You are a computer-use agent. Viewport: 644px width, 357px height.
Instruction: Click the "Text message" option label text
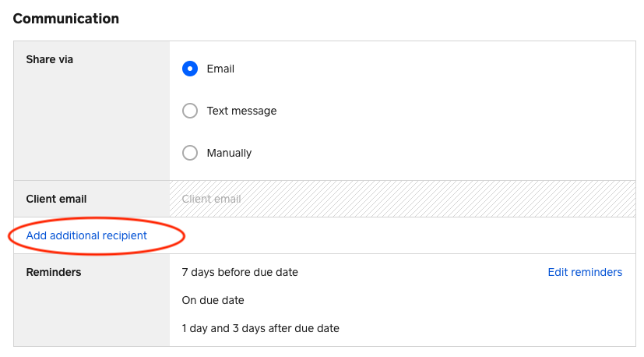coord(241,111)
